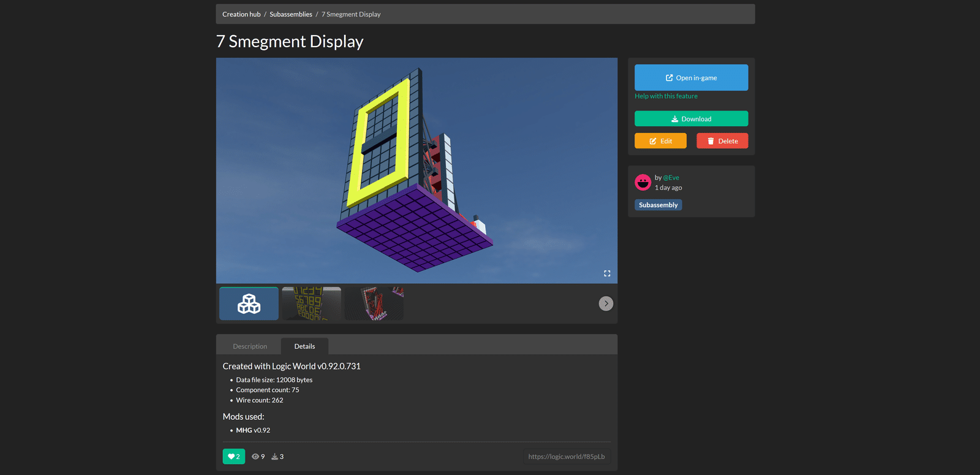
Task: Filter by the Subassembly tag
Action: tap(658, 205)
